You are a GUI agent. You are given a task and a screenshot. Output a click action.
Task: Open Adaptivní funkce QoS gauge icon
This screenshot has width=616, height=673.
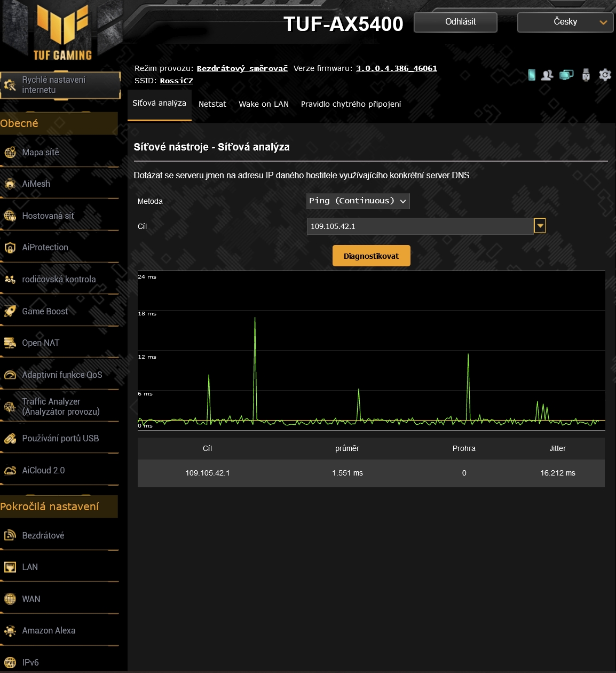click(x=10, y=375)
